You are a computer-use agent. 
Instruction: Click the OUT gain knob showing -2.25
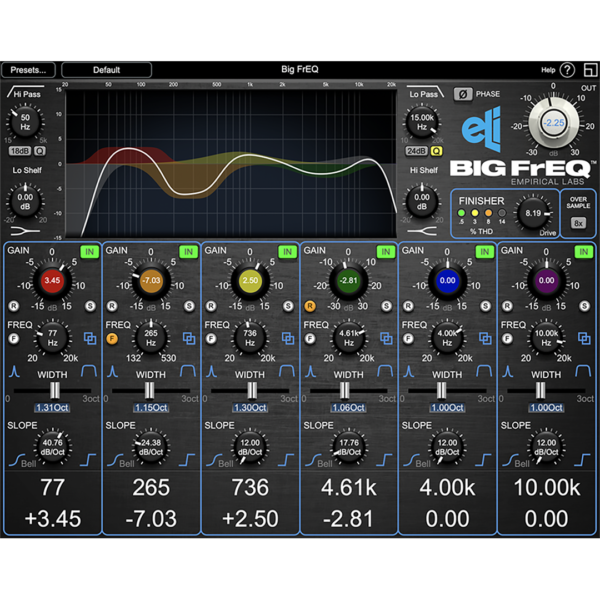(x=554, y=123)
